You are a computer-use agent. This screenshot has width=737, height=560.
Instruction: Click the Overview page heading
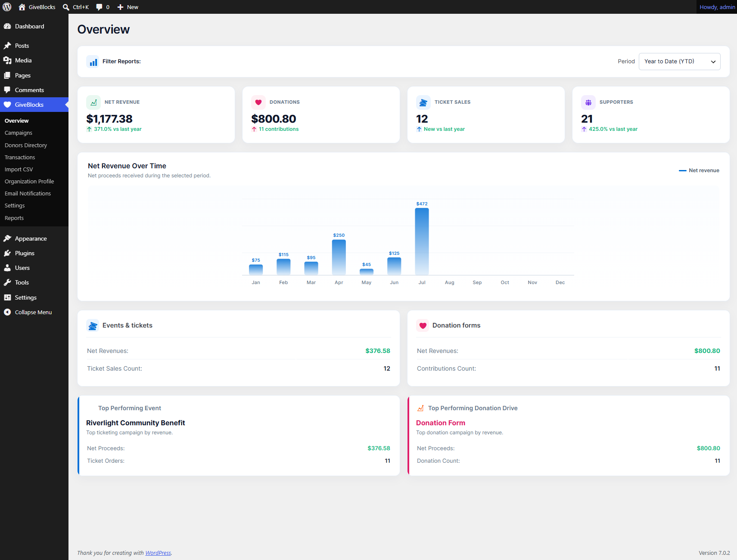[x=103, y=29]
